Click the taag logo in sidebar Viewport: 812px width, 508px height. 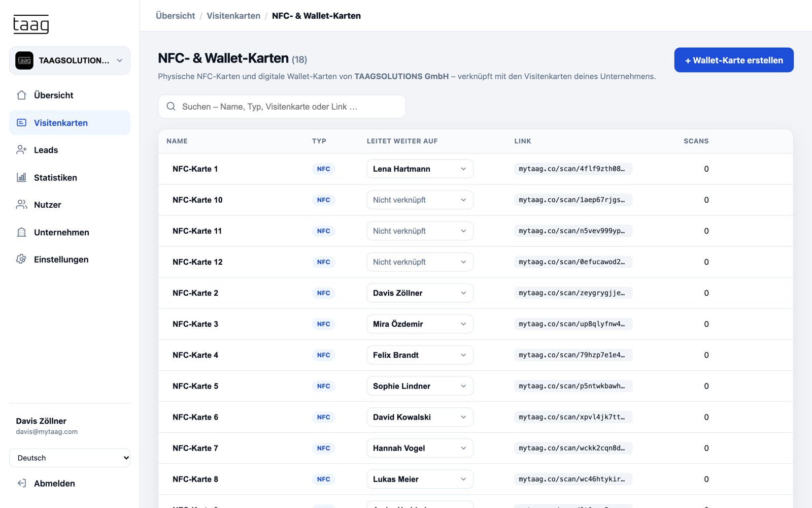pos(31,24)
